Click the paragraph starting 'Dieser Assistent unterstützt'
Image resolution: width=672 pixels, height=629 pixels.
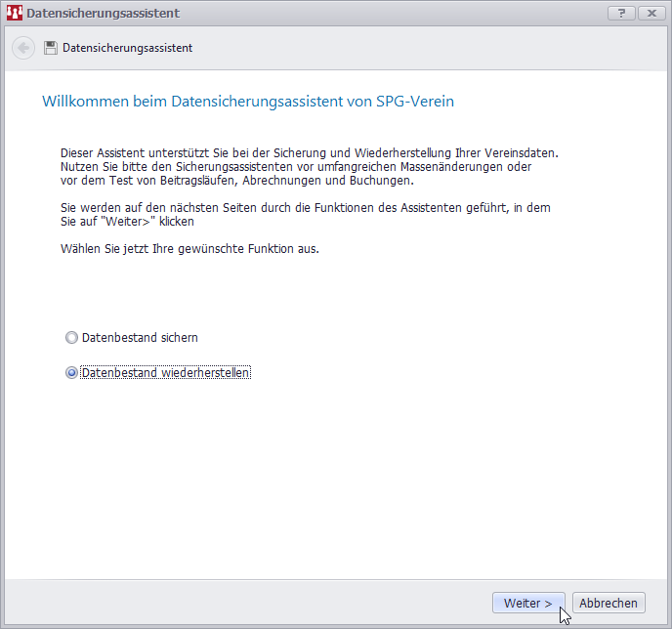pos(309,153)
